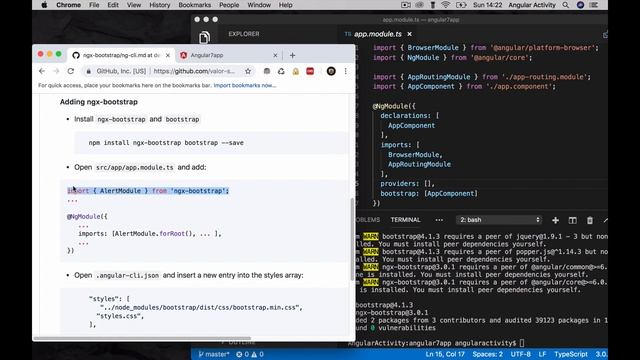Click Chrome page vertical scrollbar

(352, 239)
